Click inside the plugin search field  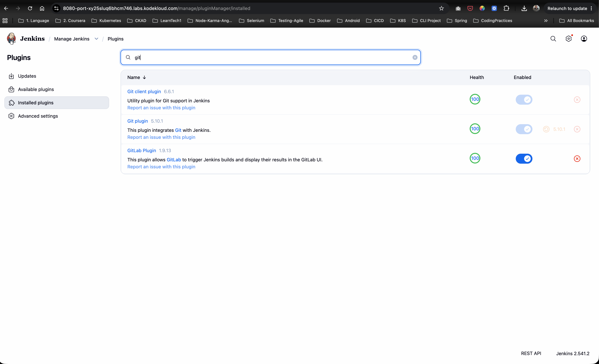pyautogui.click(x=271, y=57)
